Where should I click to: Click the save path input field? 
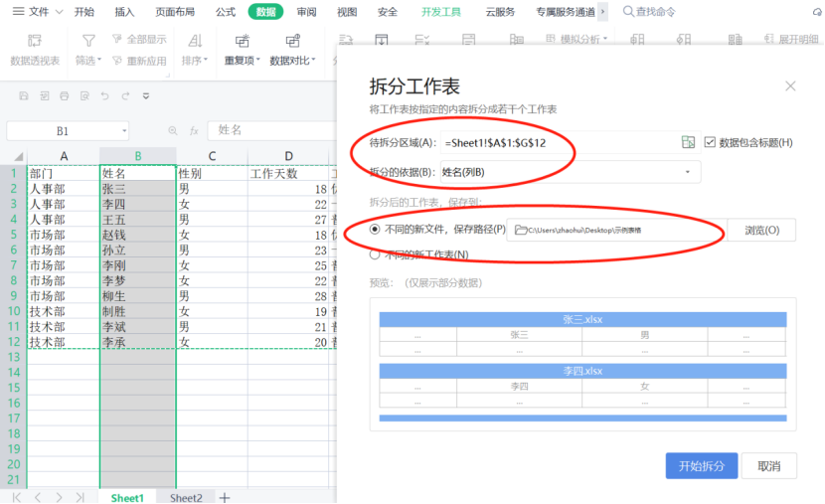click(616, 230)
